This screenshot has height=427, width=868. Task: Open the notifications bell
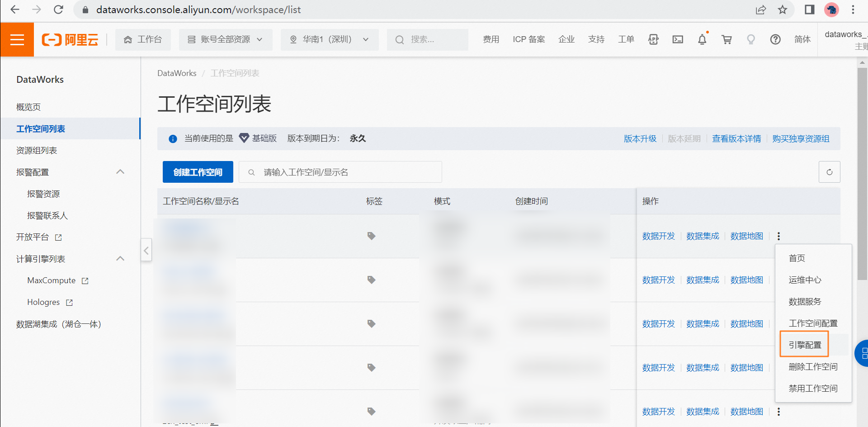(702, 40)
